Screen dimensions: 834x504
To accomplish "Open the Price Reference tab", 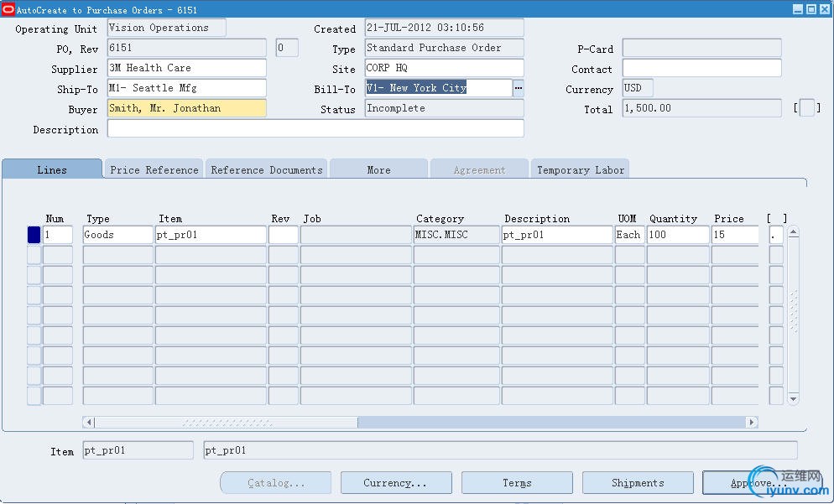I will 154,169.
